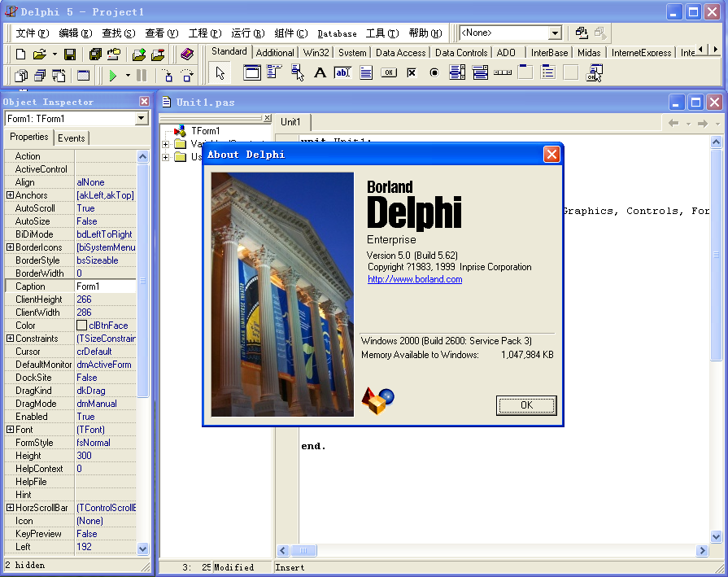Select the PopupMenu component icon

[297, 73]
